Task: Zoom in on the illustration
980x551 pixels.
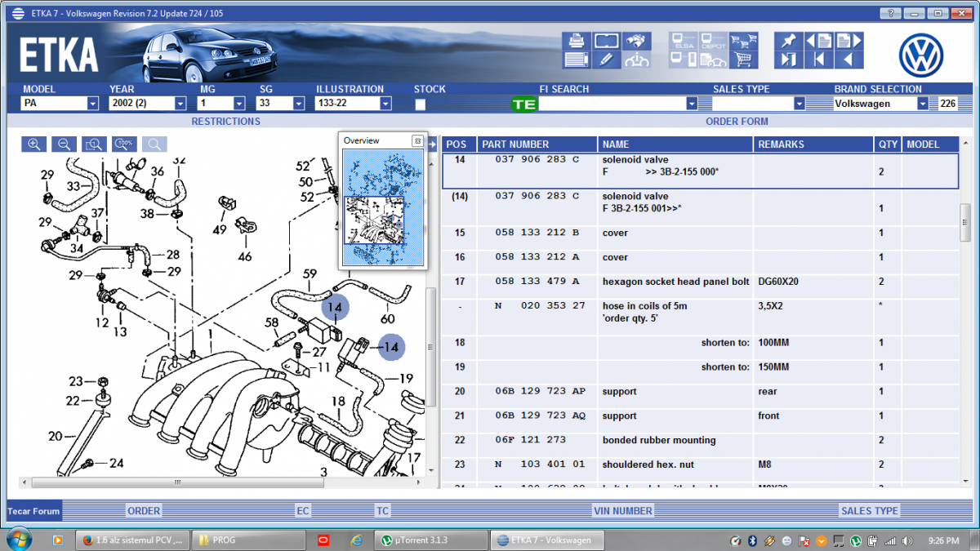Action: [x=34, y=144]
